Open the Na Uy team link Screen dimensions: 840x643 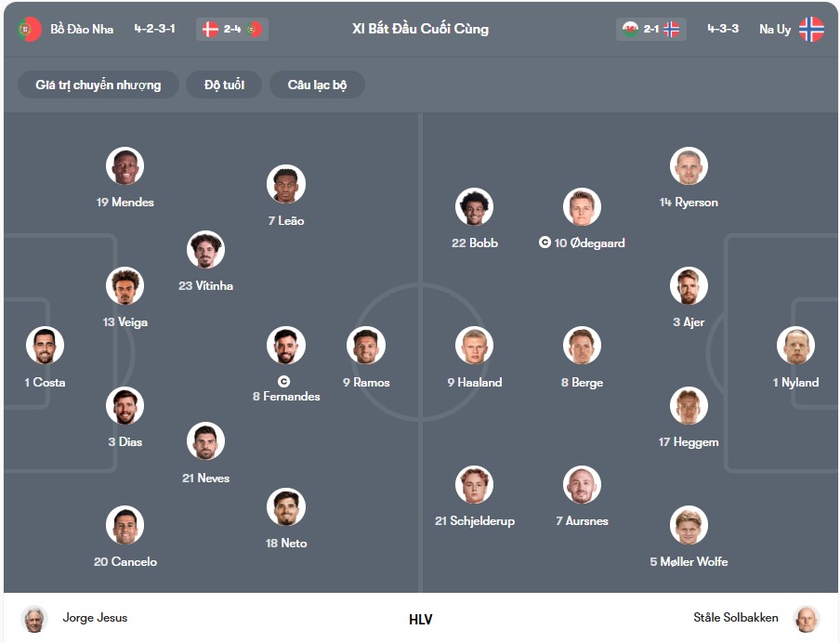tap(775, 29)
